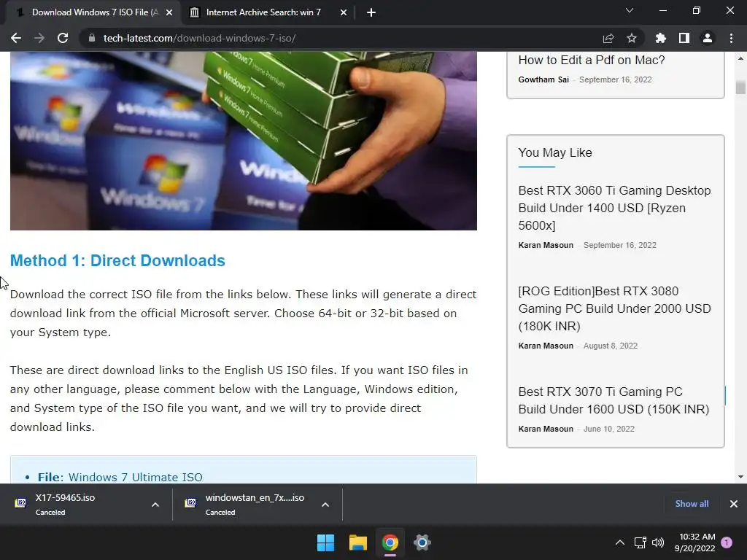Click the site lock icon
This screenshot has width=747, height=560.
point(92,38)
